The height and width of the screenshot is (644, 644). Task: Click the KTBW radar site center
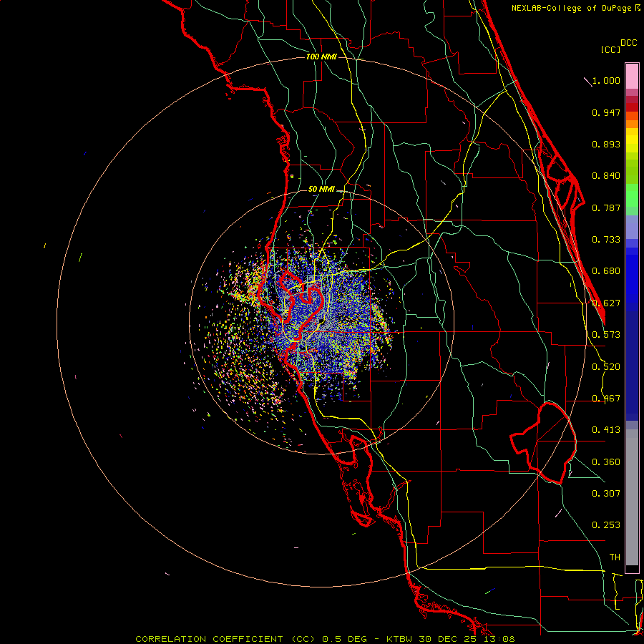coord(321,321)
